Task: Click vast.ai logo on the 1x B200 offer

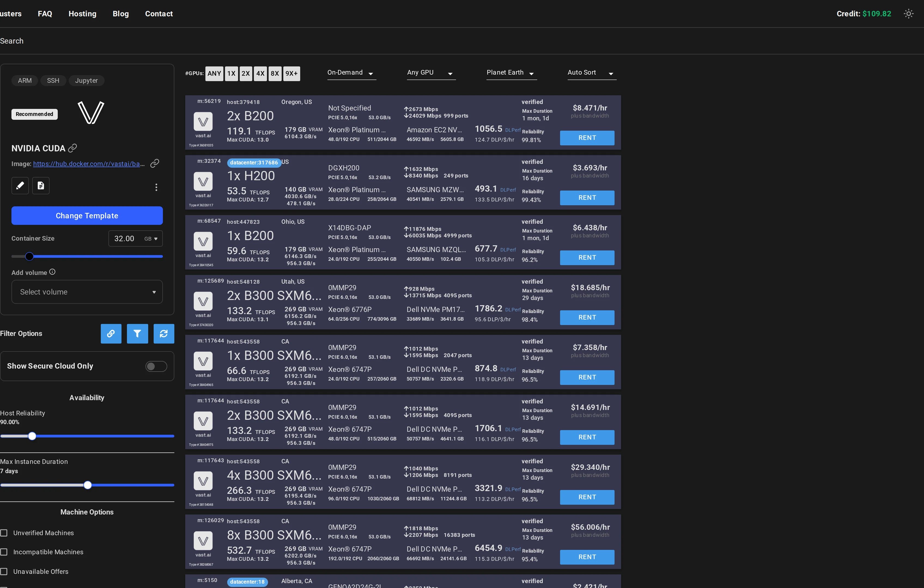Action: [x=203, y=242]
